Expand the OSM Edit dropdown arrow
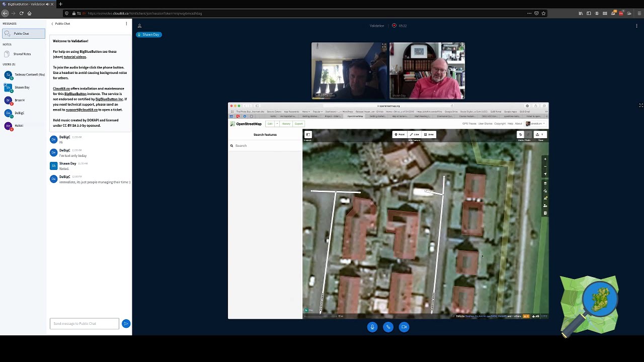 pyautogui.click(x=277, y=124)
